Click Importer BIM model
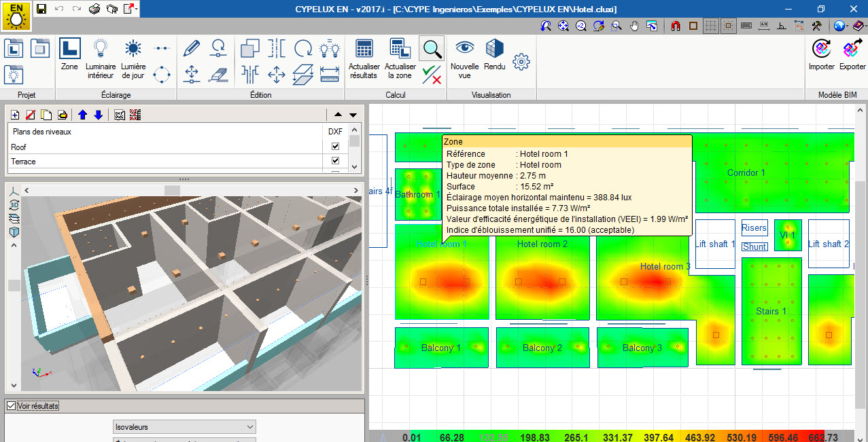868x442 pixels. (x=822, y=54)
